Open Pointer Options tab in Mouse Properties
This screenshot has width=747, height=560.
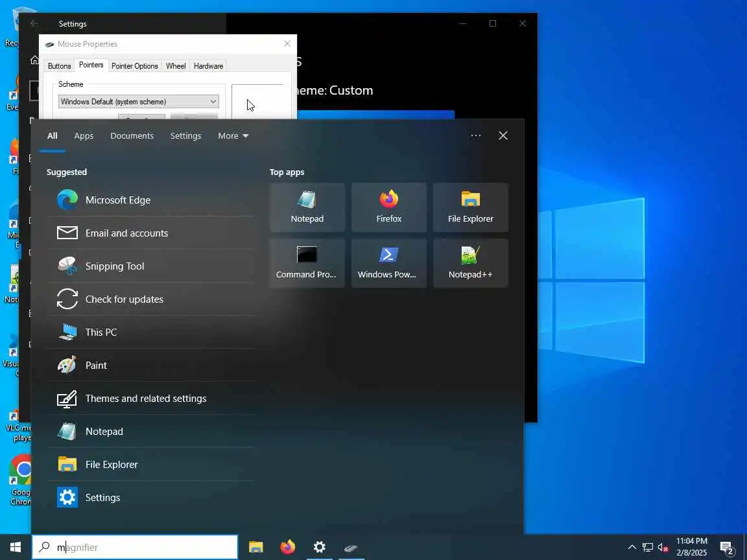click(x=135, y=66)
